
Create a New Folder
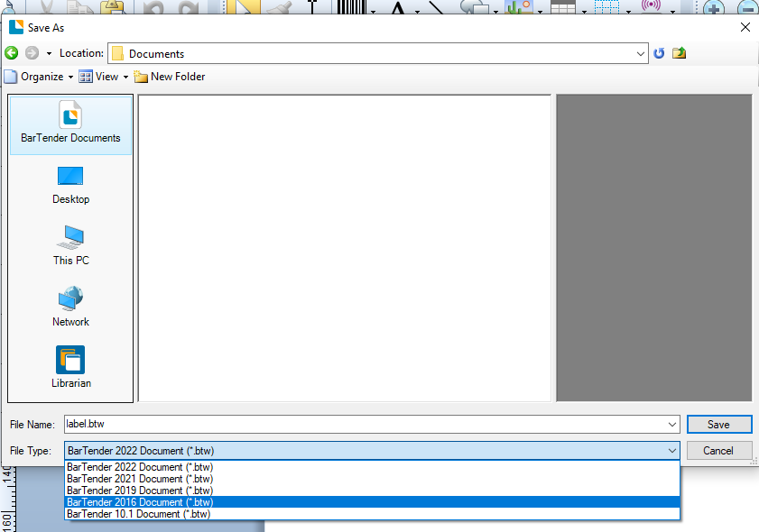coord(170,77)
